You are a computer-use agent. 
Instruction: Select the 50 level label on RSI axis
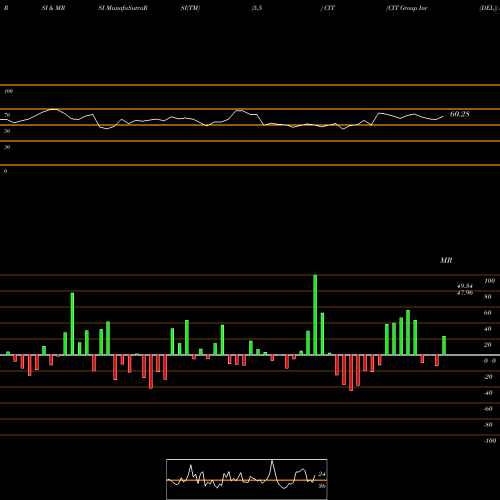7,131
